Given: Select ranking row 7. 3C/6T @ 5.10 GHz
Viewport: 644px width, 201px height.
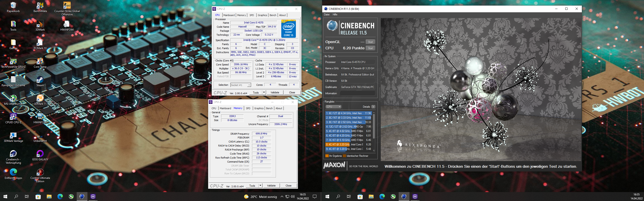Looking at the screenshot, I should click(x=349, y=140).
